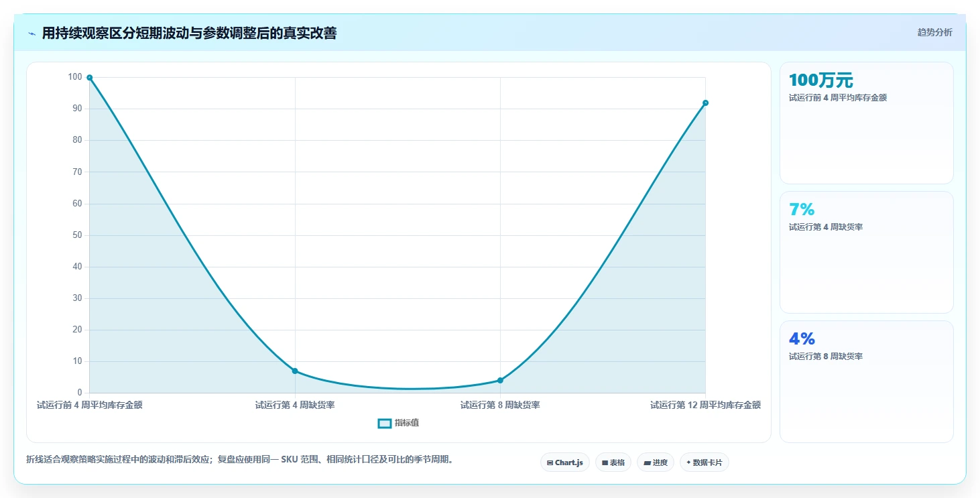Click the 数据卡片 tag star icon
Image resolution: width=980 pixels, height=498 pixels.
[x=688, y=462]
